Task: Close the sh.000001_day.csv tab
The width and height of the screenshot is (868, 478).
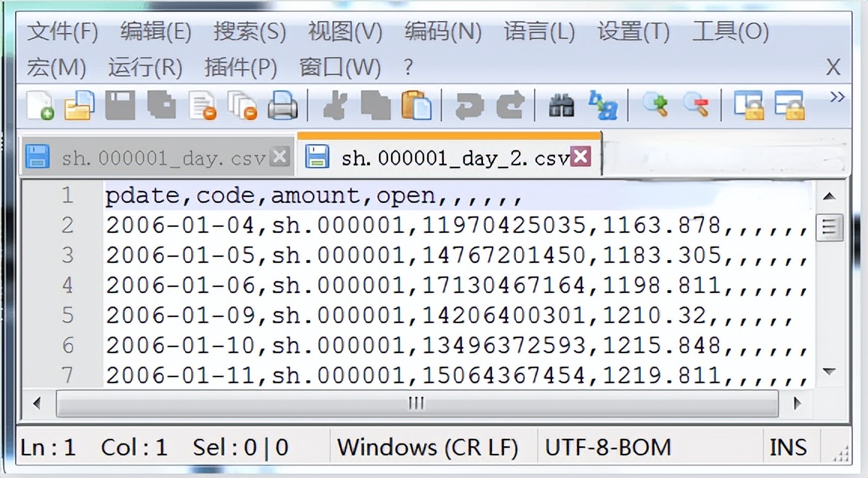Action: click(x=280, y=156)
